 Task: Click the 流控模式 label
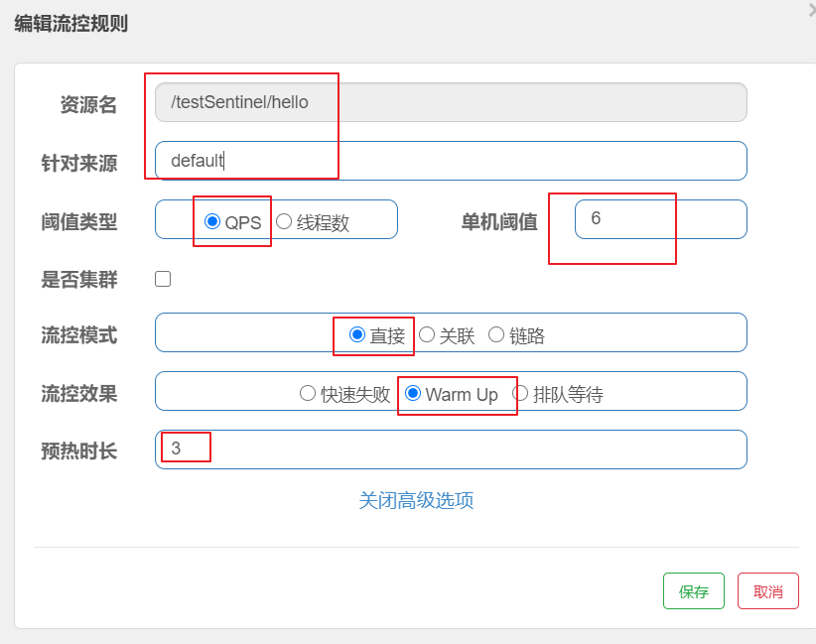tap(79, 335)
